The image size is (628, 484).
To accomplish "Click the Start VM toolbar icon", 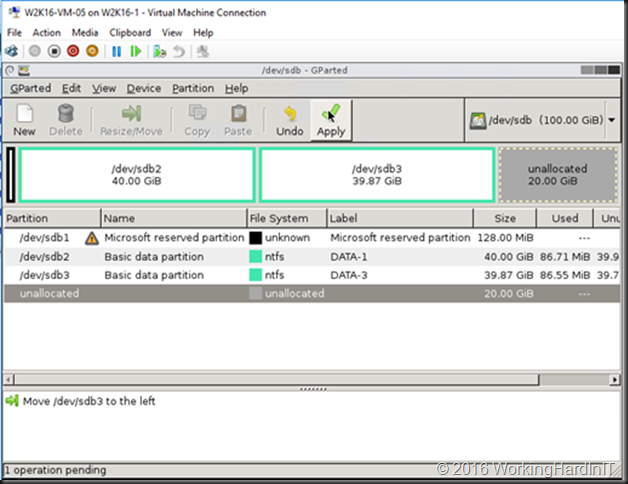I will 35,51.
